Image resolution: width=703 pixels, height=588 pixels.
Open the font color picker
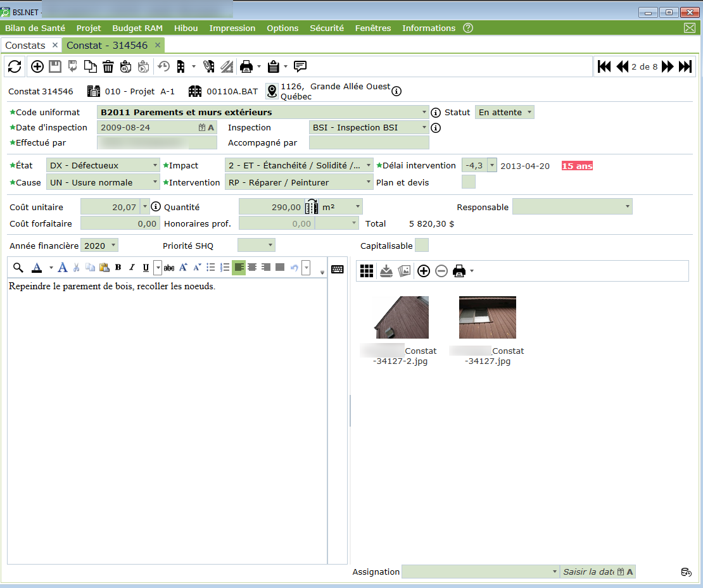(38, 268)
